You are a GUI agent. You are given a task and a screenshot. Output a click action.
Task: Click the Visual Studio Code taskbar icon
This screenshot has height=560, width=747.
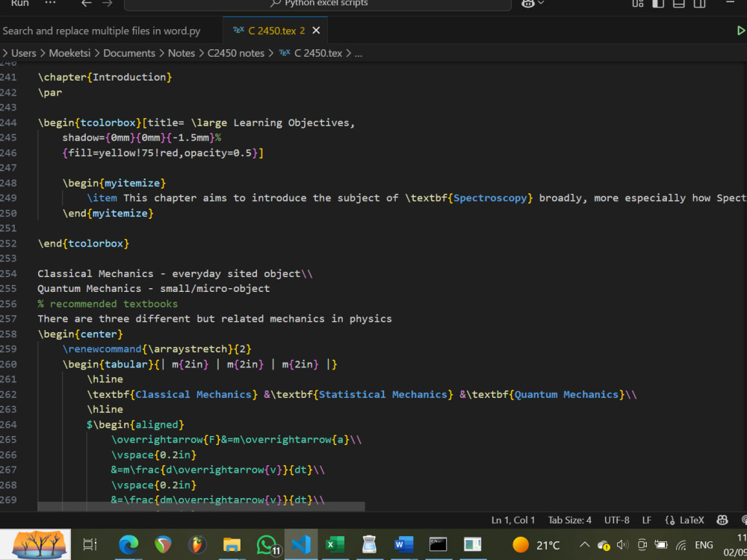coord(301,544)
